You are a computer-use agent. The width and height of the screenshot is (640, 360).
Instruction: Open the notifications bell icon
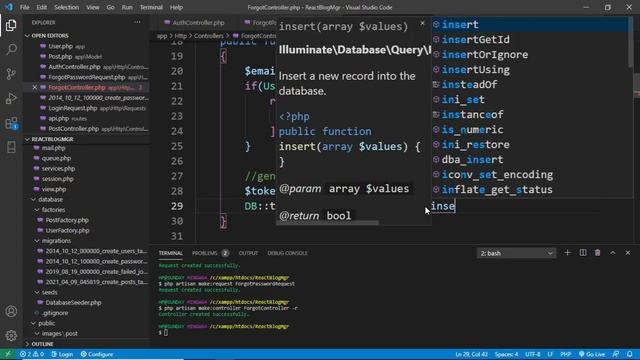(630, 354)
